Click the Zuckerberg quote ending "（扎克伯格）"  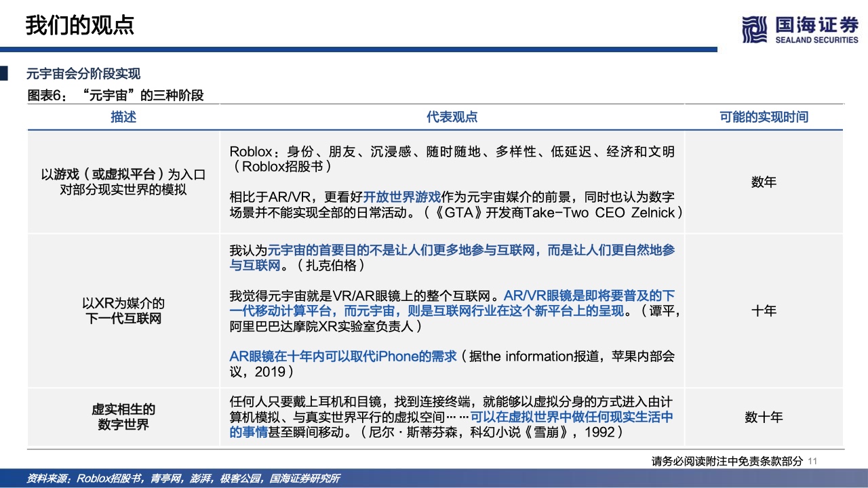[x=452, y=258]
